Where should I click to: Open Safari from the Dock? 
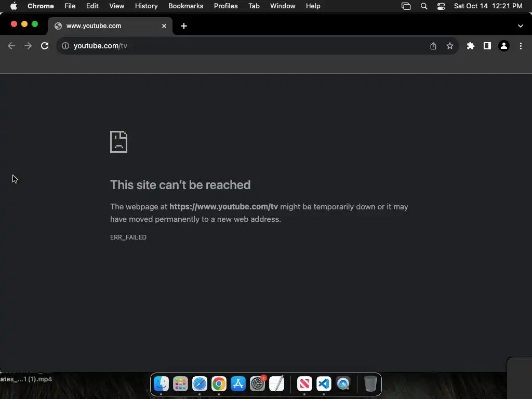(199, 384)
